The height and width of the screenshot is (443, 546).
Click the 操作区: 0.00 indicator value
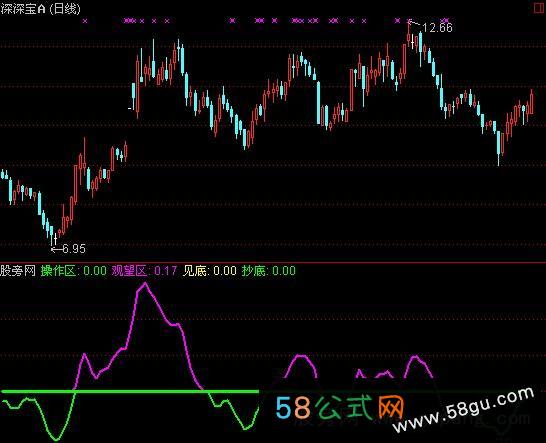click(x=73, y=271)
